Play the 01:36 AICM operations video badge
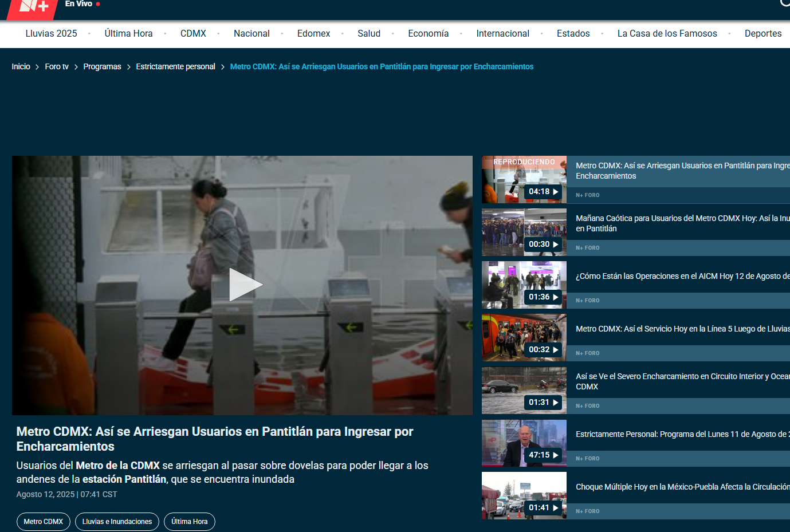 [543, 297]
